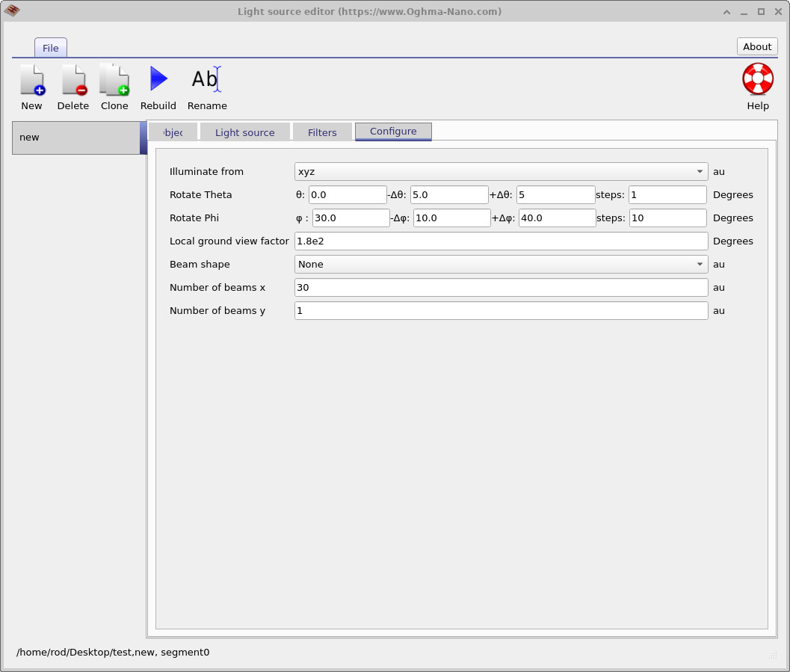Click the steps field for Rotate Phi
Image resolution: width=790 pixels, height=672 pixels.
coord(667,218)
